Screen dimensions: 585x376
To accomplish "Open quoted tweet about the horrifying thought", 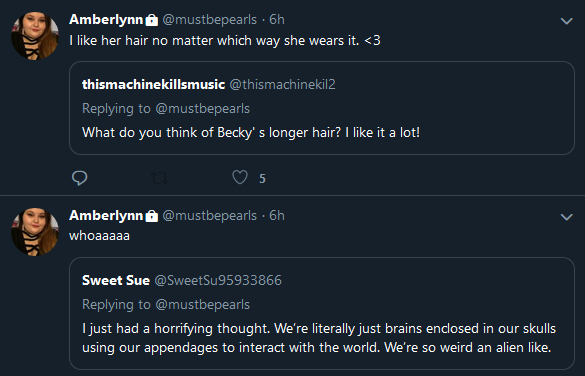I will (x=322, y=313).
